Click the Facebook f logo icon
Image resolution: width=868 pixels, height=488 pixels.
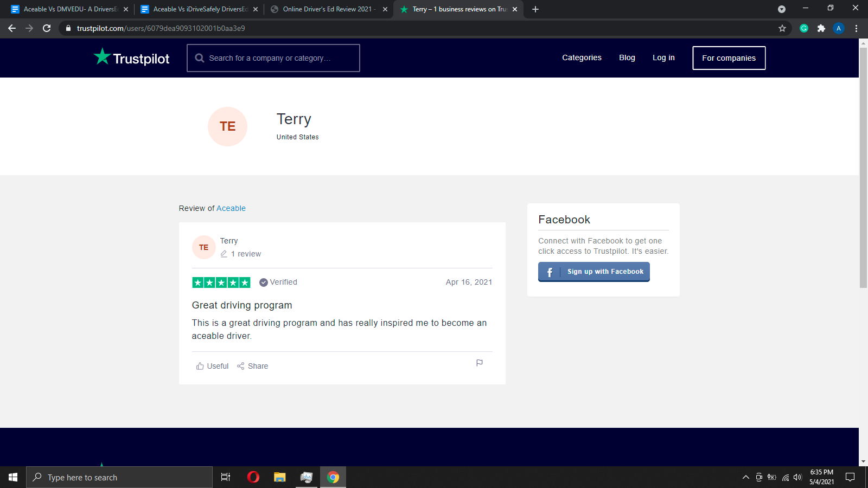(550, 272)
